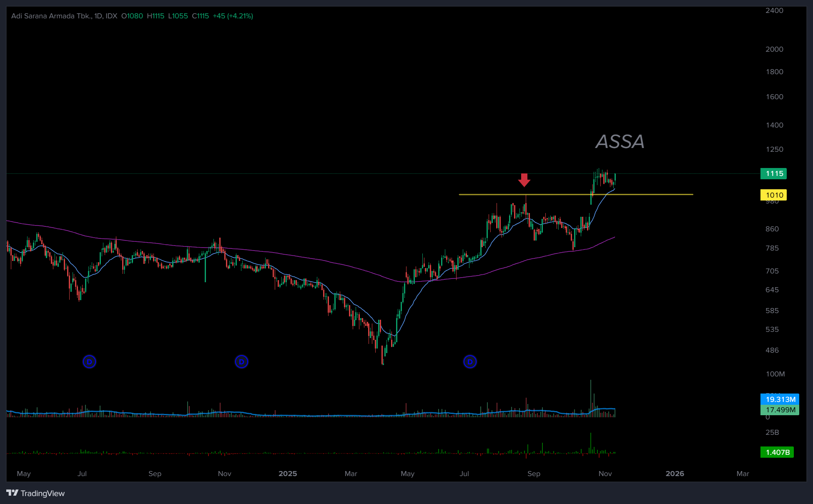Click the +45 (+4.21%) change value
Image resolution: width=813 pixels, height=504 pixels.
tap(233, 16)
